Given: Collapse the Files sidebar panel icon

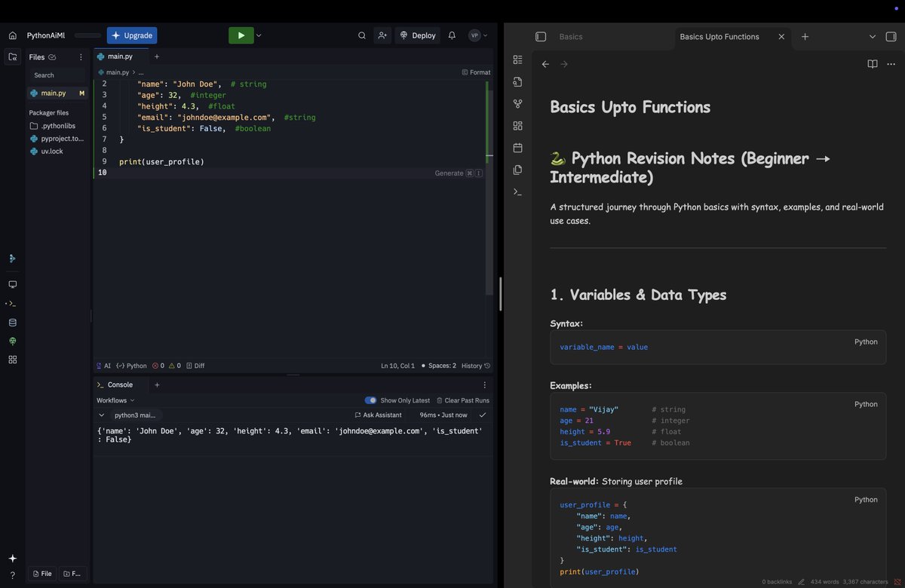Looking at the screenshot, I should coord(13,57).
